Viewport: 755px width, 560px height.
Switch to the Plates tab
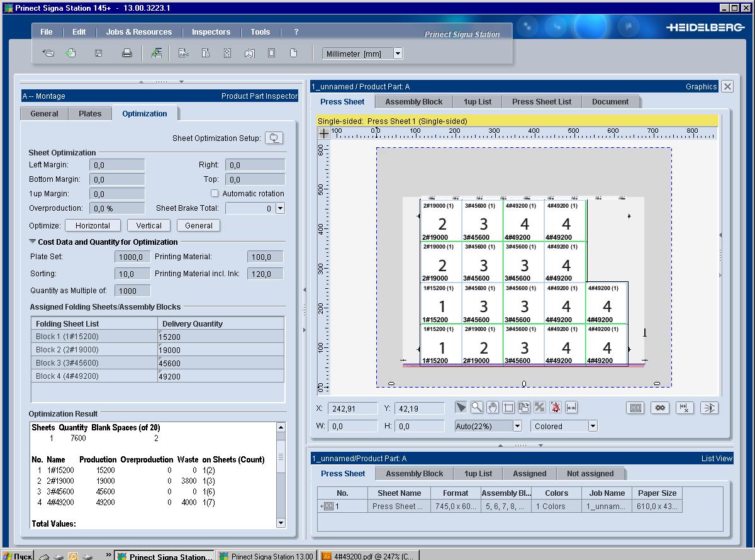click(90, 114)
